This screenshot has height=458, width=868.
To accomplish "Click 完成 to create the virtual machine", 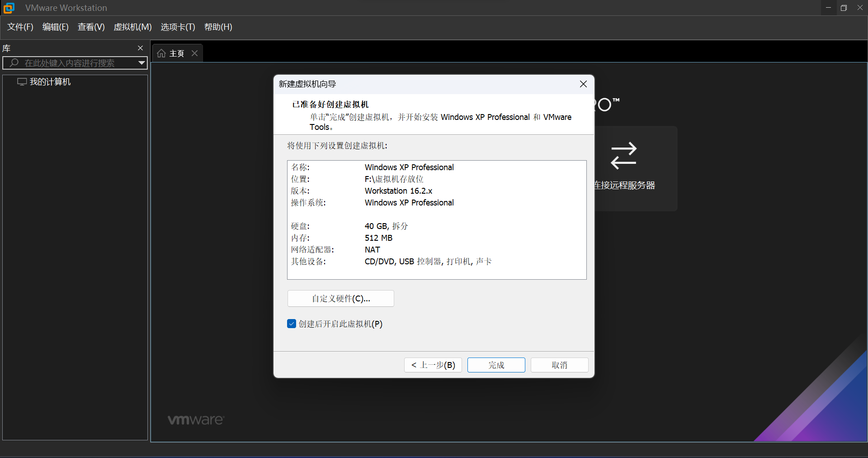I will 496,365.
